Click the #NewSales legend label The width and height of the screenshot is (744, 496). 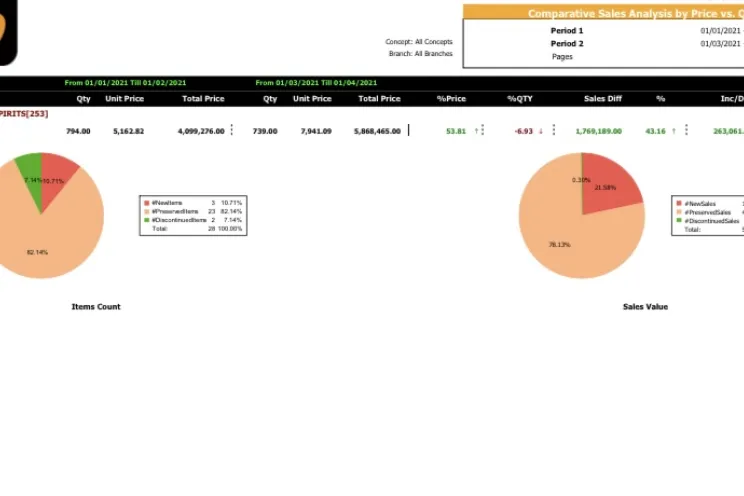pyautogui.click(x=700, y=204)
